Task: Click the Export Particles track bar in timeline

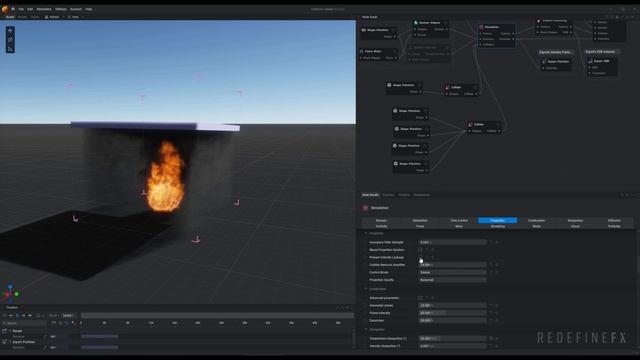Action: [x=99, y=347]
